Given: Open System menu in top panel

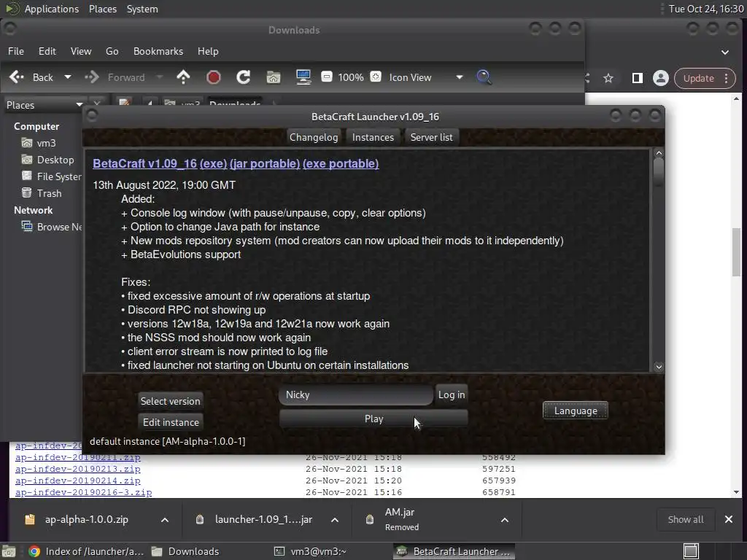Looking at the screenshot, I should tap(142, 9).
